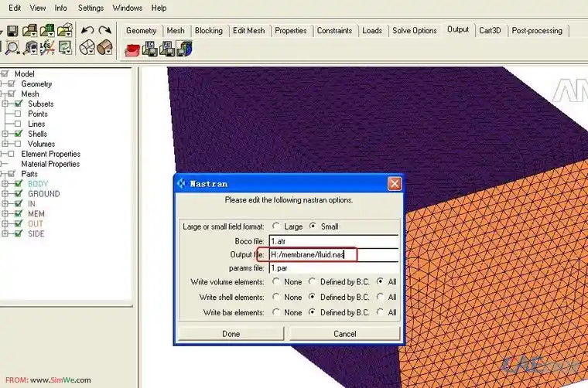Click the refresh display icon
588x388 pixels.
click(65, 48)
